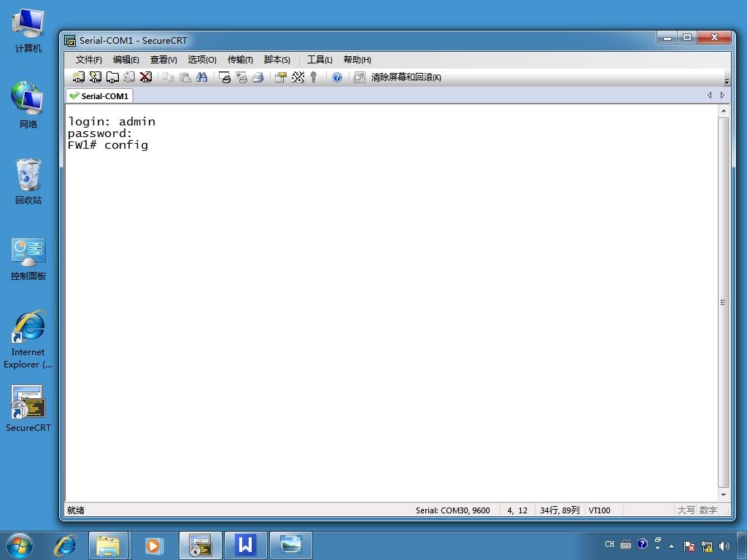Click the Print Screen toolbar icon
The height and width of the screenshot is (560, 747).
tap(225, 77)
